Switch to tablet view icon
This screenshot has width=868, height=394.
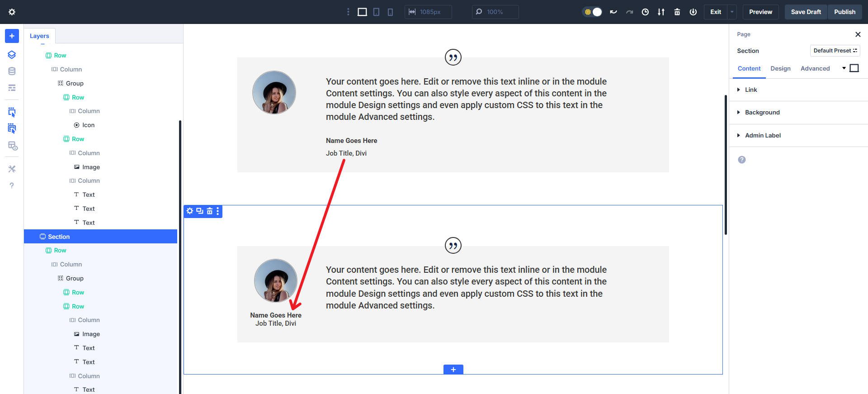tap(376, 12)
